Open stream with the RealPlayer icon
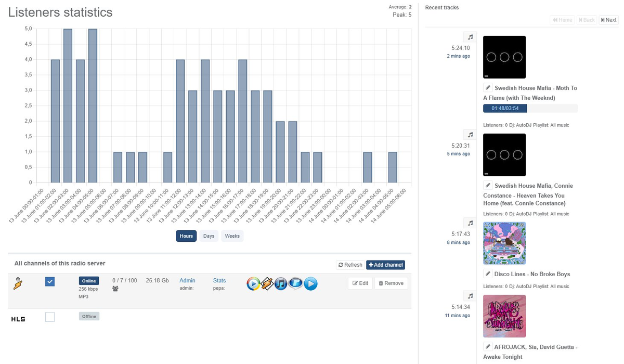Image resolution: width=624 pixels, height=364 pixels. 296,283
